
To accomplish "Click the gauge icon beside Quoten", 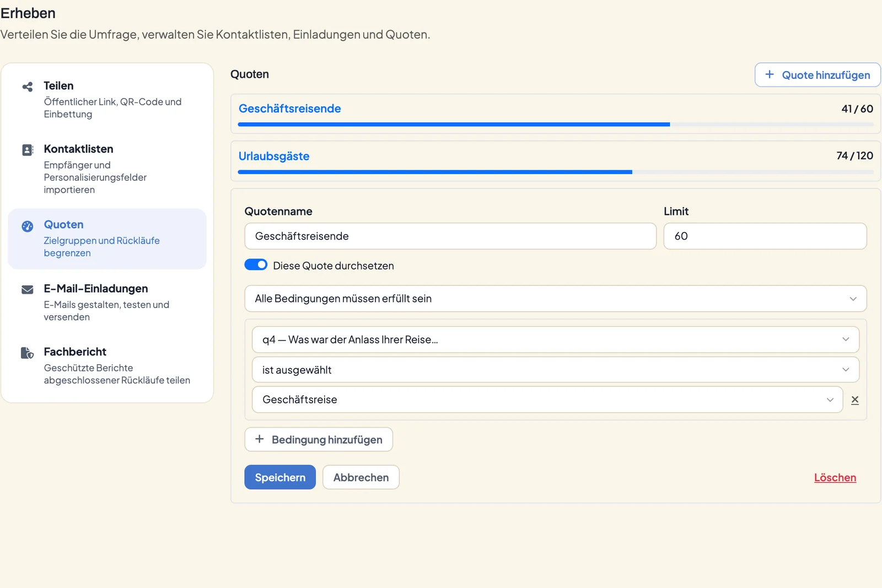I will pyautogui.click(x=27, y=226).
